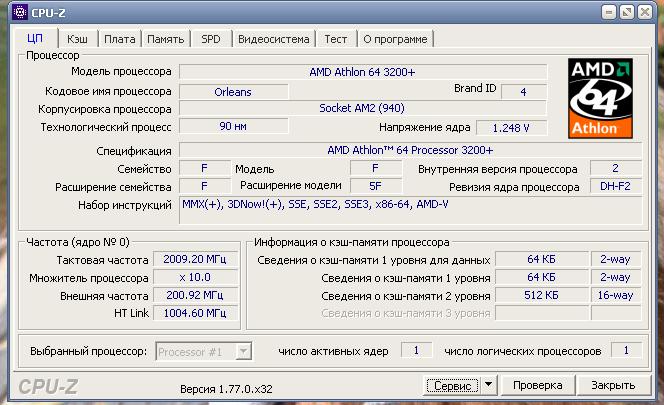
Task: Minimize the CPU-Z window
Action: [609, 12]
